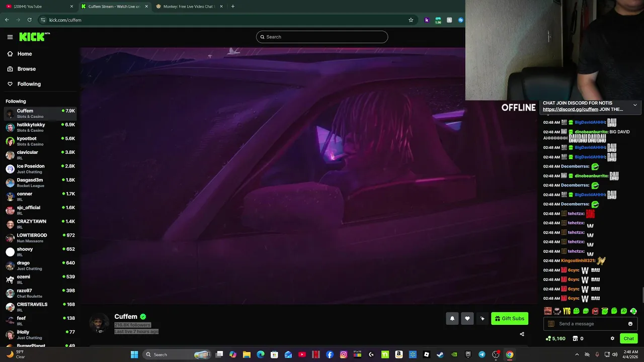Reload the page
The width and height of the screenshot is (644, 362).
[x=30, y=20]
